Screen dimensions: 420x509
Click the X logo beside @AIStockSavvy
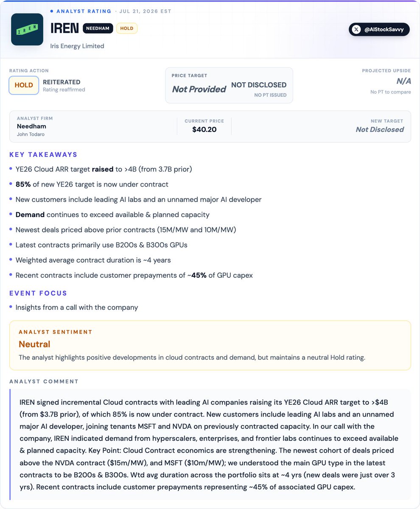coord(357,29)
